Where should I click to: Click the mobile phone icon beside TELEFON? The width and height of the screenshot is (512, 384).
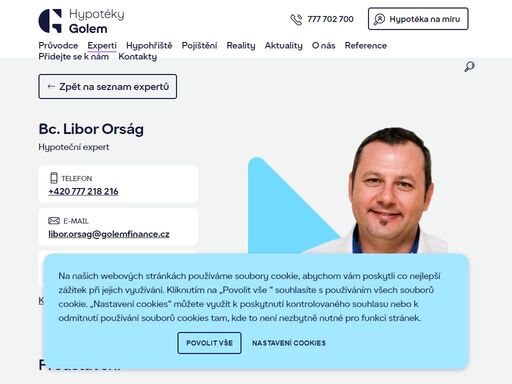click(54, 178)
